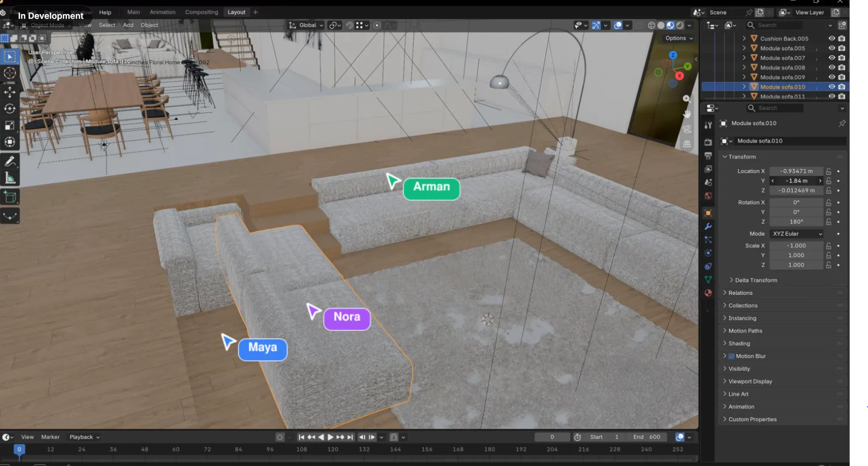Toggle perspective/orthographic grid gizmo
Image resolution: width=868 pixels, height=466 pixels.
(x=687, y=144)
